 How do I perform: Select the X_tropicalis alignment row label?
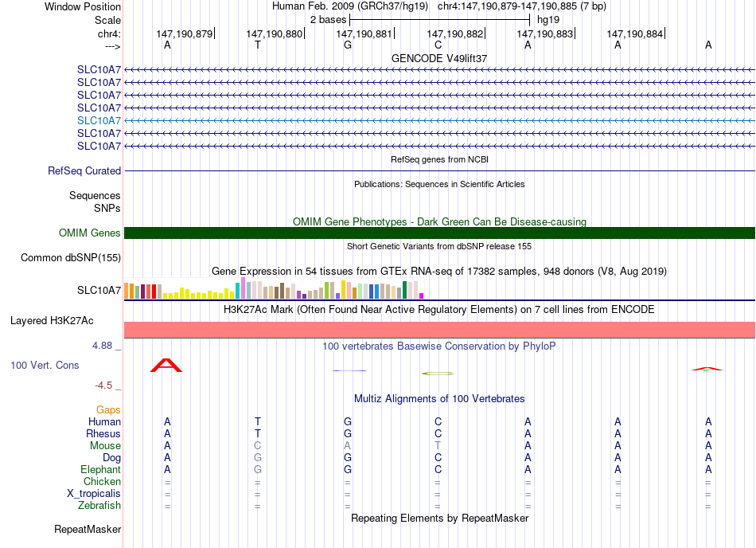[94, 494]
